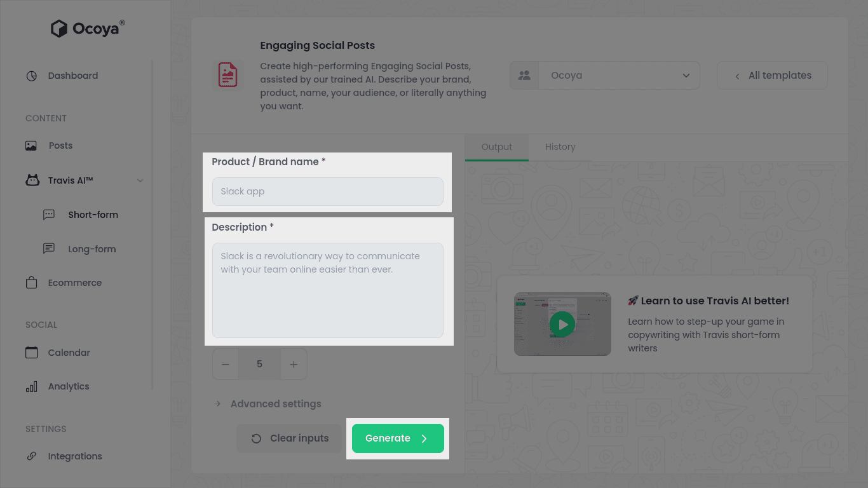
Task: Open the Ecommerce section
Action: (x=75, y=283)
